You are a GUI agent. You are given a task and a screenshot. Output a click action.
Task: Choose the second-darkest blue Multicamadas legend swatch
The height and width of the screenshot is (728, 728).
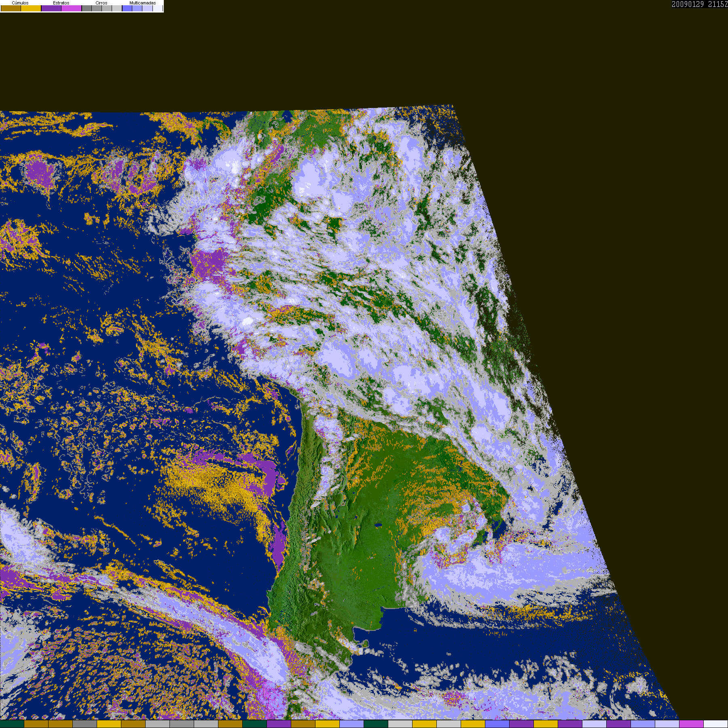[137, 8]
